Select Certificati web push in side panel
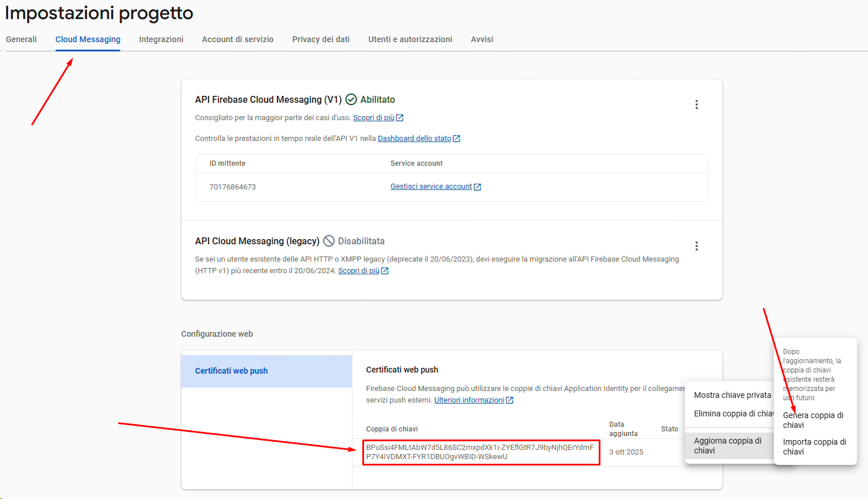The image size is (868, 499). (231, 371)
